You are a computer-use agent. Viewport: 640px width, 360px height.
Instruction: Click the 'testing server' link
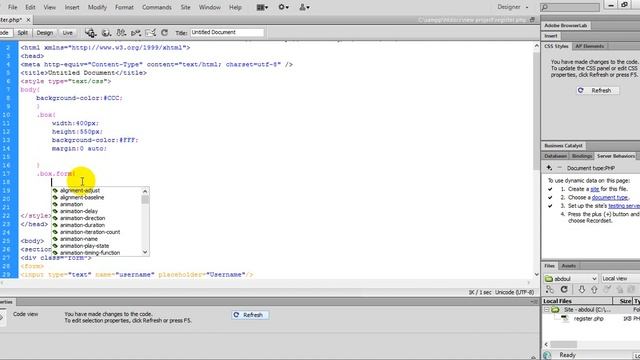coord(624,206)
